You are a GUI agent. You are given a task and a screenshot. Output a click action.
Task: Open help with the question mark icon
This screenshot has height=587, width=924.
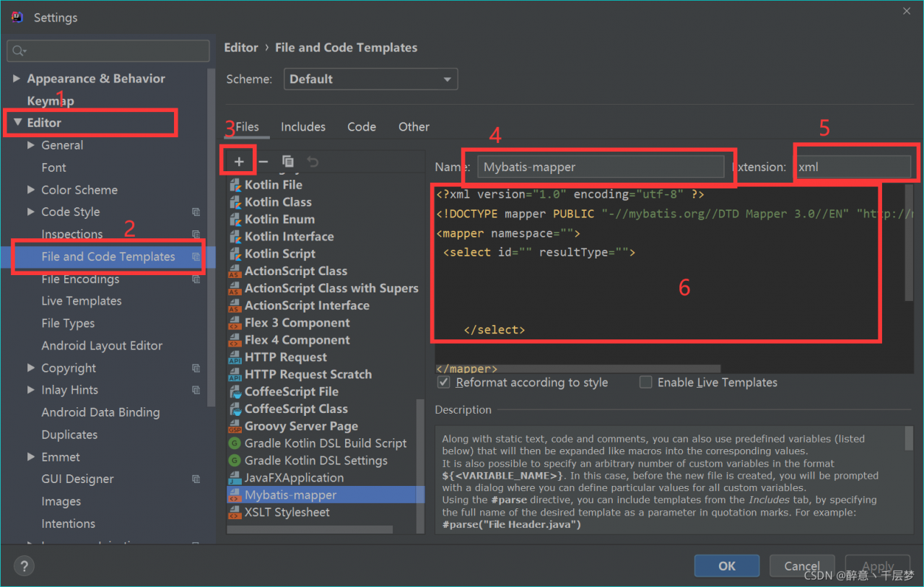(x=24, y=566)
